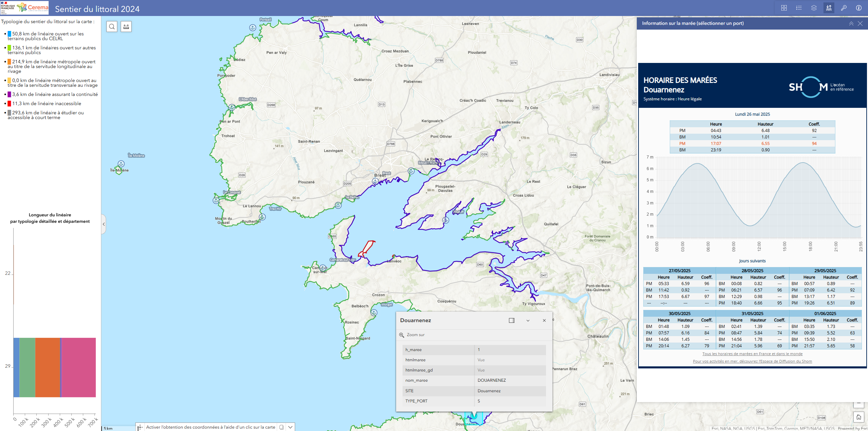Collapse the Douarnenez popup with chevron
Image resolution: width=868 pixels, height=431 pixels.
pyautogui.click(x=528, y=320)
